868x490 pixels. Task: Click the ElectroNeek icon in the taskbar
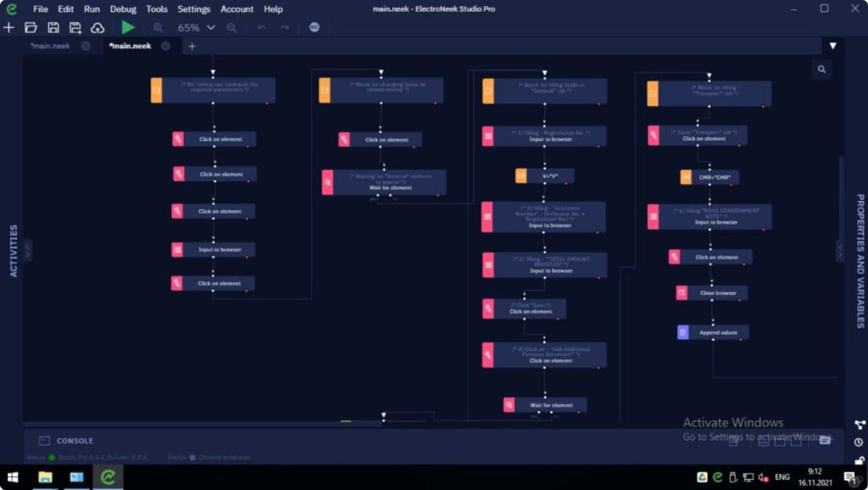[x=108, y=477]
